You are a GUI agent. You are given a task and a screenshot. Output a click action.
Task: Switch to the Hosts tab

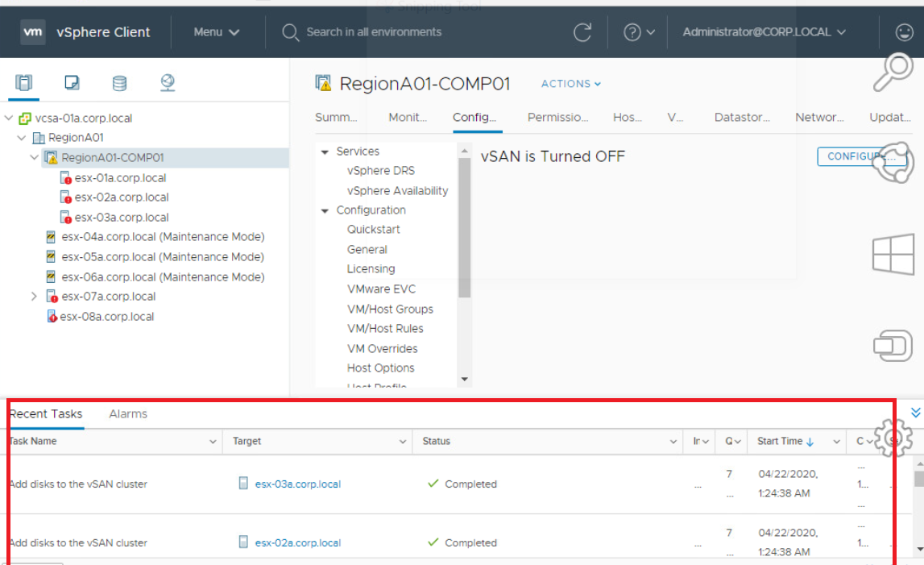coord(628,118)
